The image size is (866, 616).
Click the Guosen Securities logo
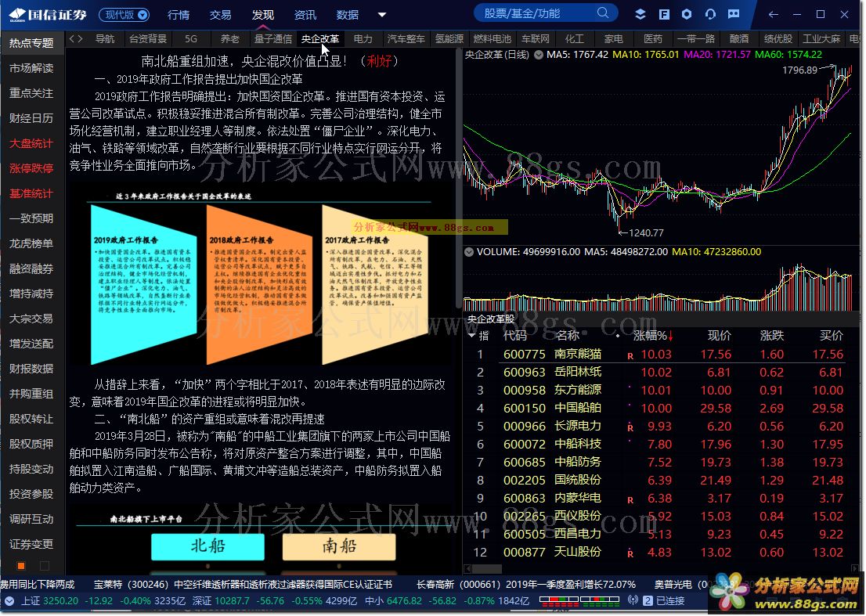pos(48,14)
